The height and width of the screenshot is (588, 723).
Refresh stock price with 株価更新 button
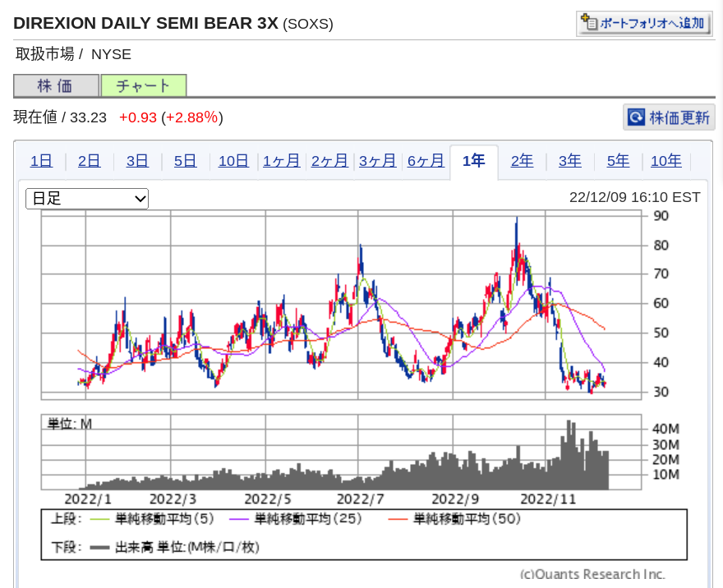[x=669, y=117]
